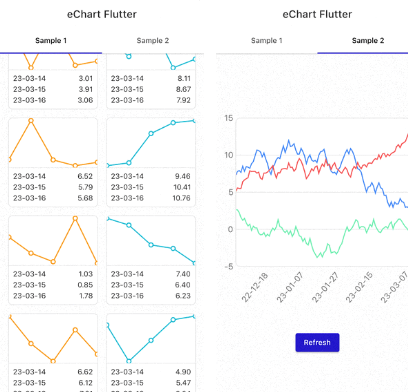Select orange chart card showing 1.03
This screenshot has width=408, height=392.
point(53,260)
